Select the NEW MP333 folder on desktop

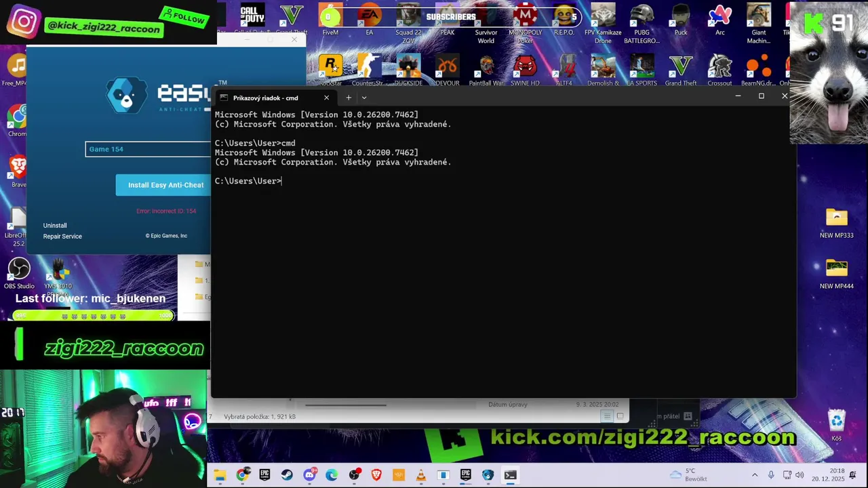(x=837, y=223)
